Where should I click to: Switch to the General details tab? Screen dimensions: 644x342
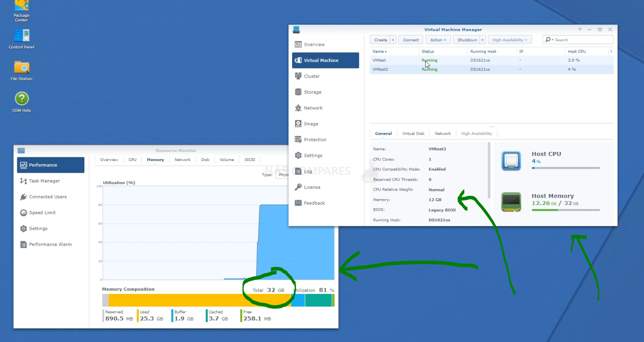coord(383,133)
